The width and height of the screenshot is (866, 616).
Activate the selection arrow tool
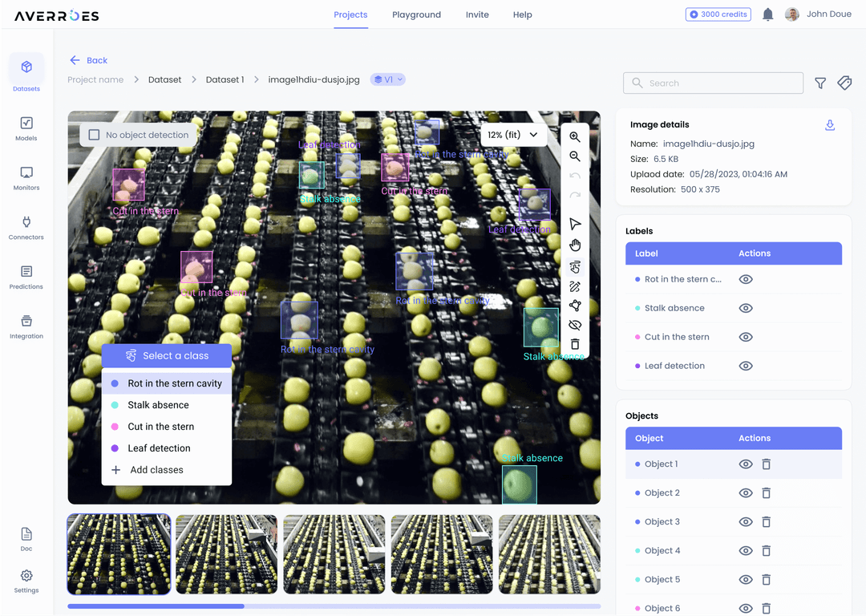point(575,224)
